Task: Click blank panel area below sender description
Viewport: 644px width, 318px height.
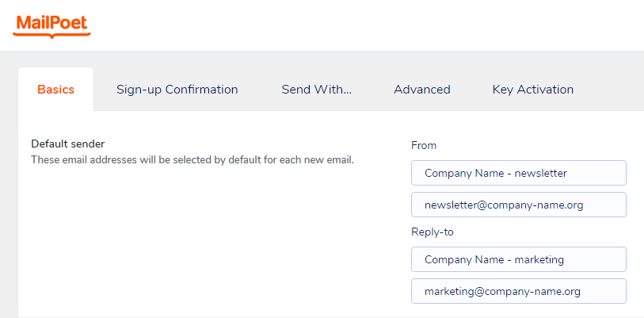Action: pyautogui.click(x=198, y=238)
